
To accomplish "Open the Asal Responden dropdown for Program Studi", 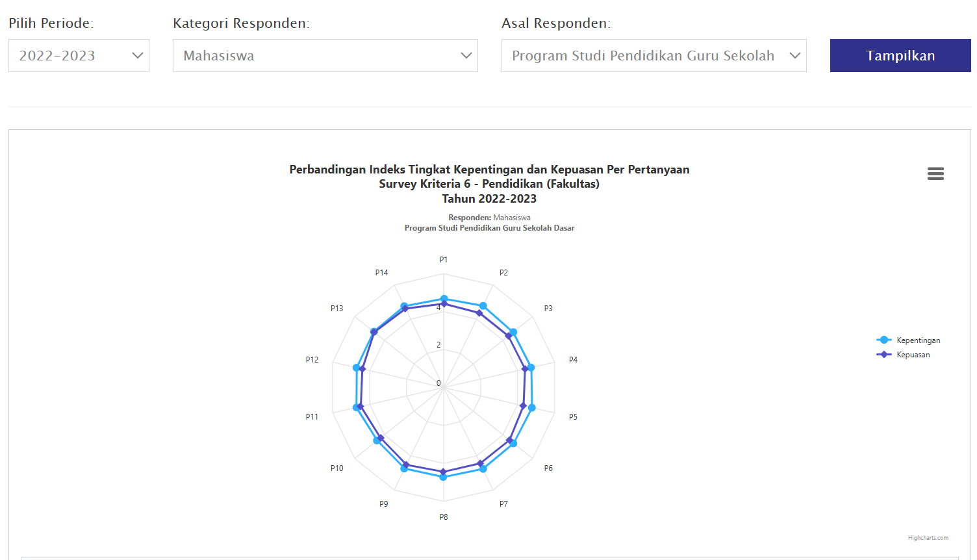I will point(654,56).
